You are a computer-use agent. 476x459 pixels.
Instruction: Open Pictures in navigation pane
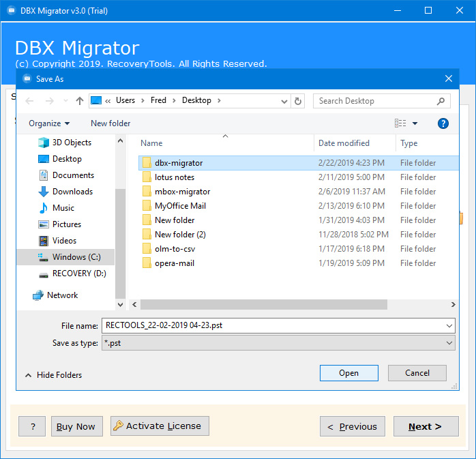pyautogui.click(x=59, y=224)
